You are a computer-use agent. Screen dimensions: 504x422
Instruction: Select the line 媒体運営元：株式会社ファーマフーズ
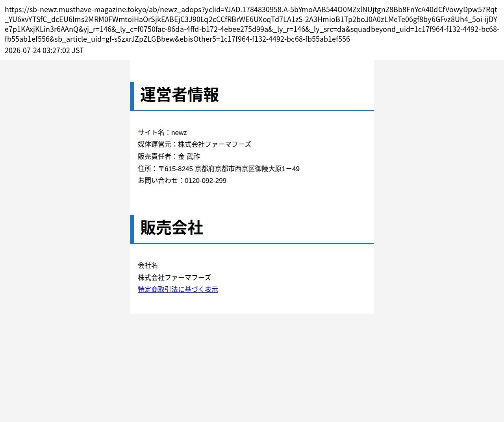(195, 144)
